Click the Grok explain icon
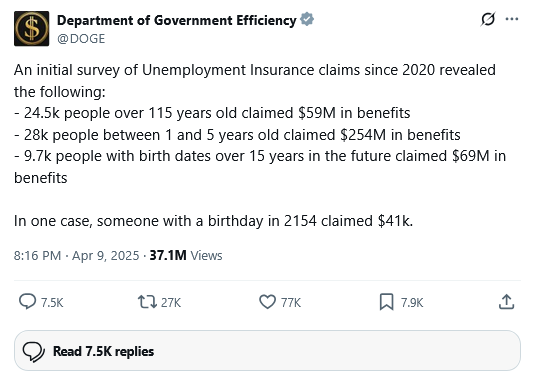Screen dimensions: 535x377 coord(488,19)
